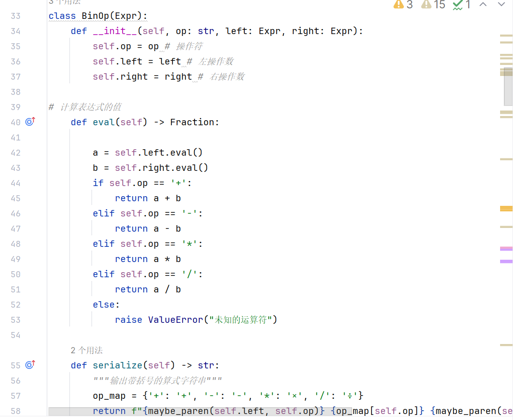
Task: Click the __init__ method name
Action: coord(115,31)
